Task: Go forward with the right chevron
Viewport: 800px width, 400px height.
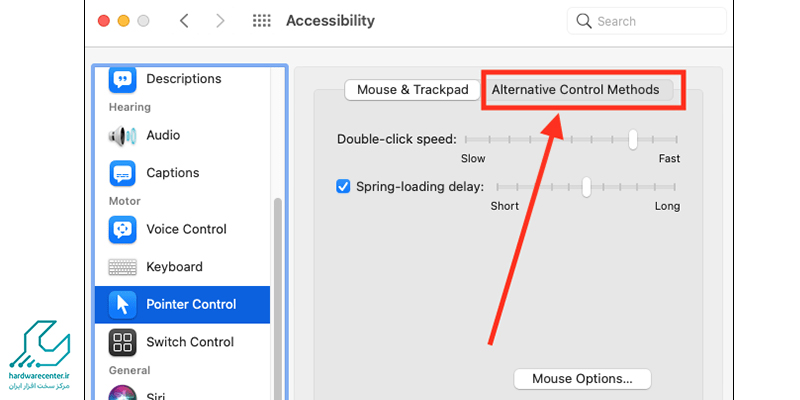Action: pos(221,21)
